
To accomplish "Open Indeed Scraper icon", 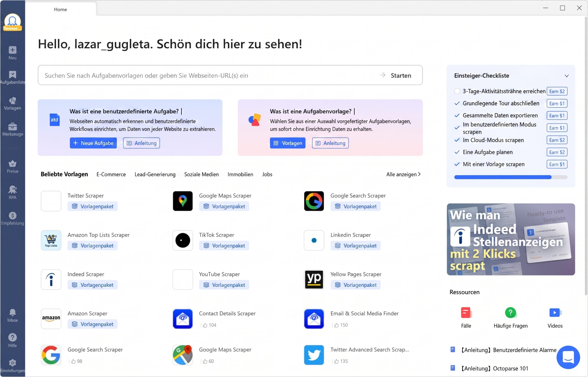I will [x=51, y=279].
